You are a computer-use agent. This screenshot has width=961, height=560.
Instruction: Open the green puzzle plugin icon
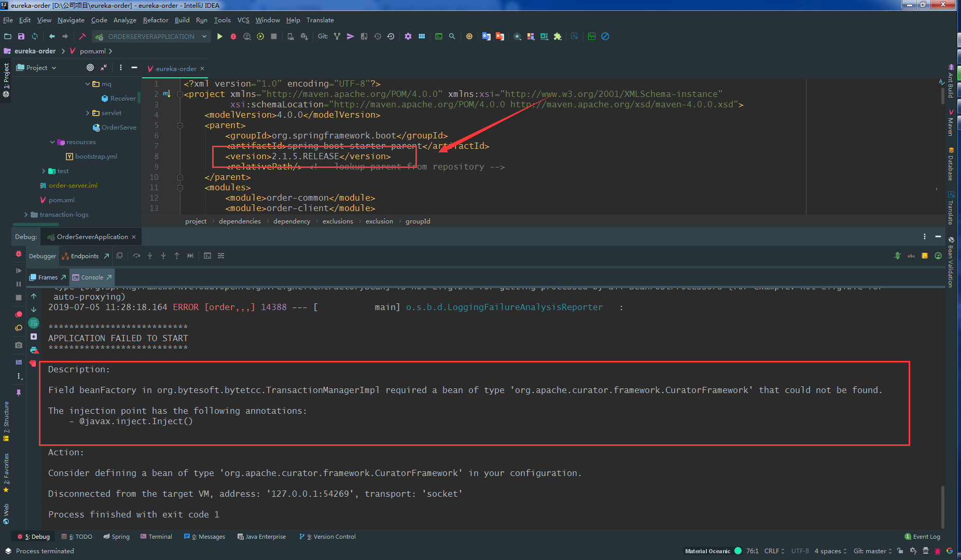click(558, 36)
